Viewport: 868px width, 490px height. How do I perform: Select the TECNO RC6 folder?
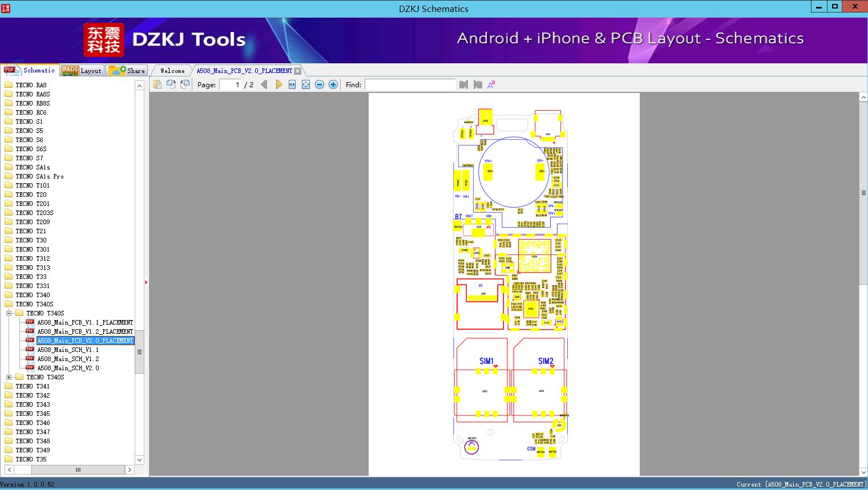(x=31, y=112)
